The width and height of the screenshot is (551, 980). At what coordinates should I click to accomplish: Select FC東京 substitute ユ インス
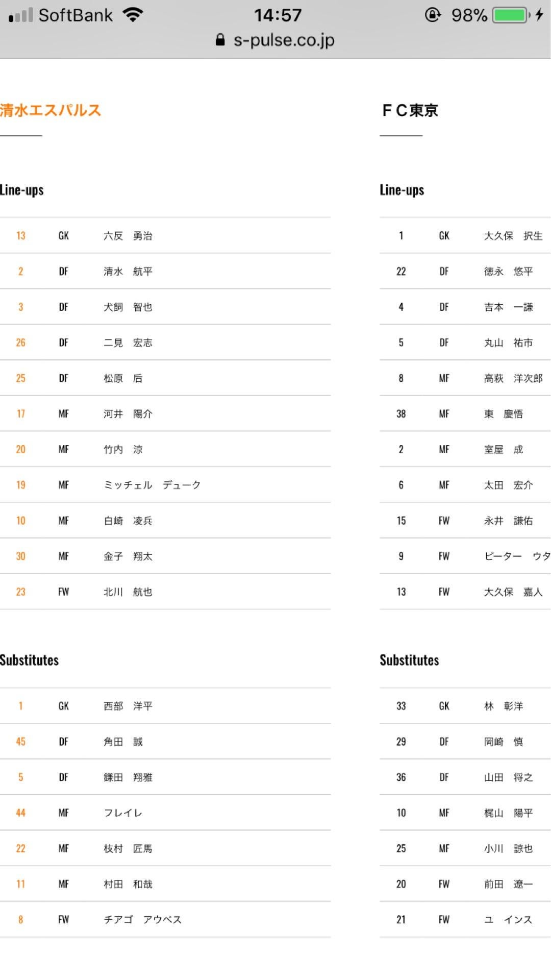pyautogui.click(x=508, y=920)
